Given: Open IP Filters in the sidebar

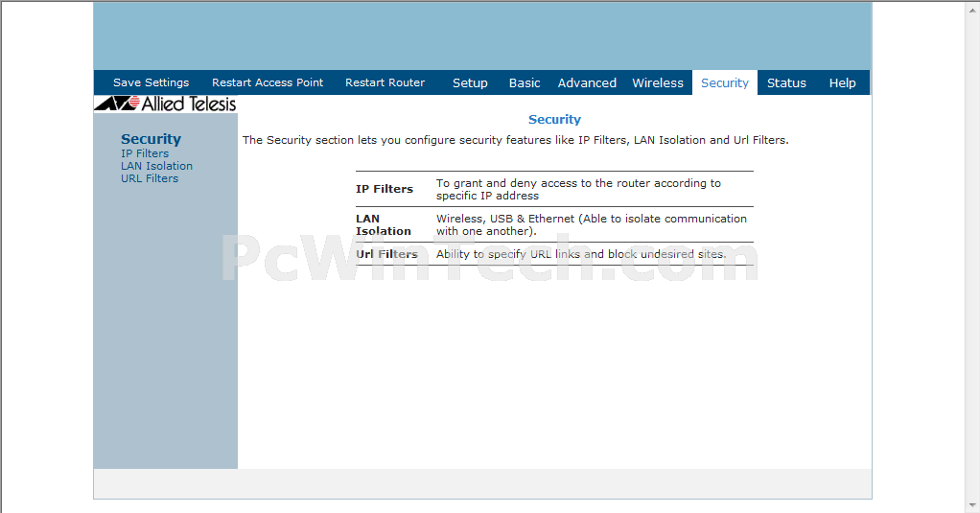Looking at the screenshot, I should 145,153.
